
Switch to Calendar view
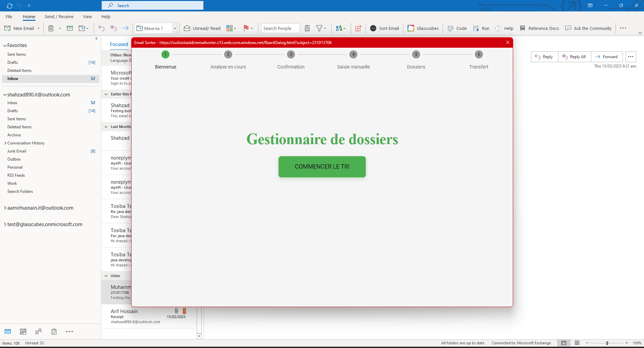[23, 332]
